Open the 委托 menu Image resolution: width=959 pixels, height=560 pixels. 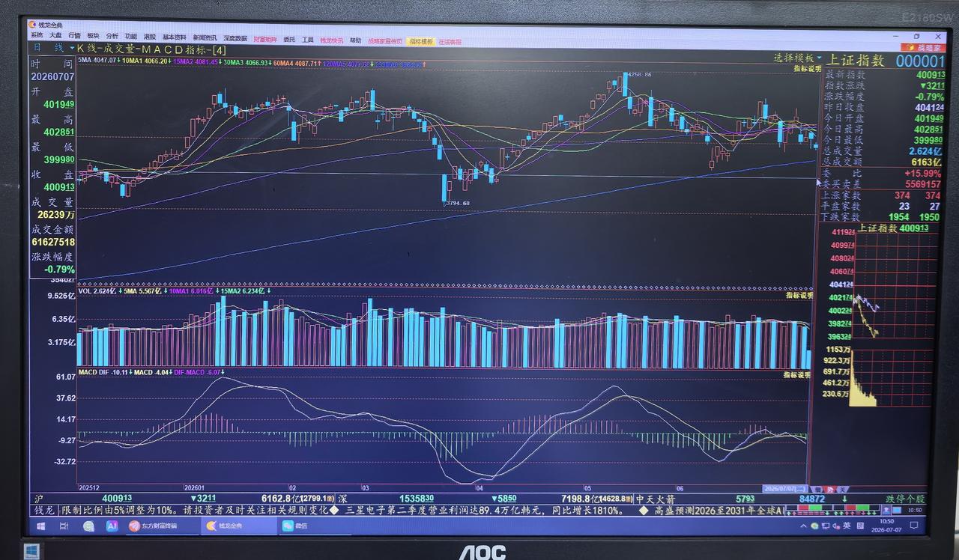289,39
